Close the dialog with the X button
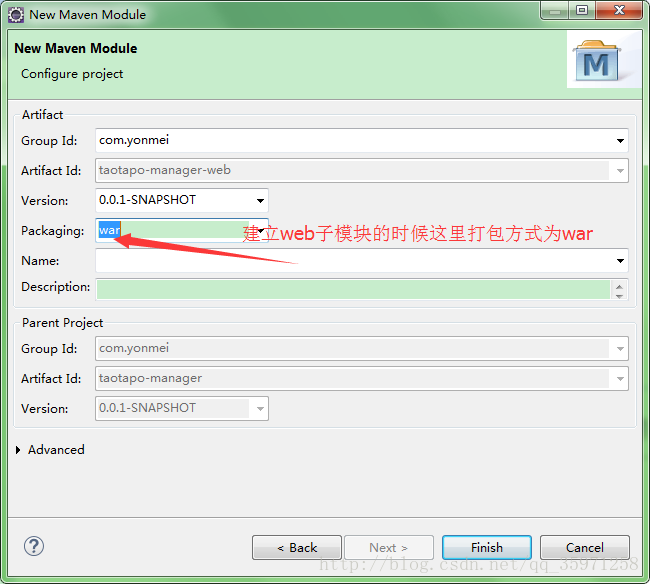 coord(619,10)
